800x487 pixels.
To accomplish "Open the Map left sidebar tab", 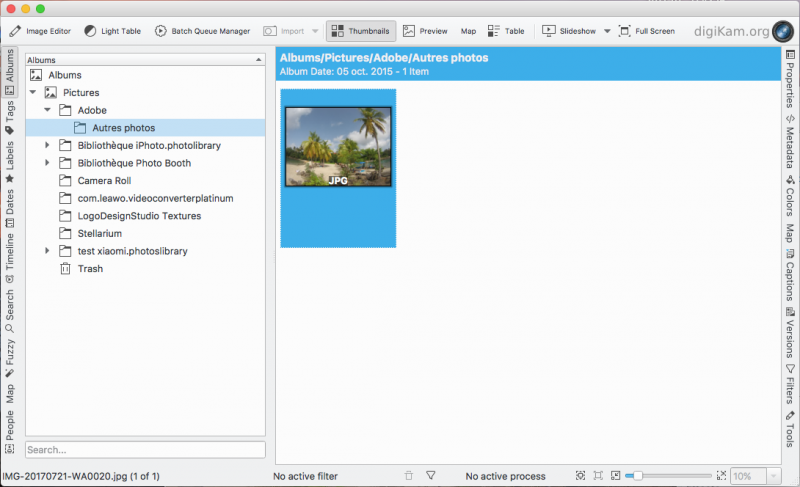I will tap(10, 393).
